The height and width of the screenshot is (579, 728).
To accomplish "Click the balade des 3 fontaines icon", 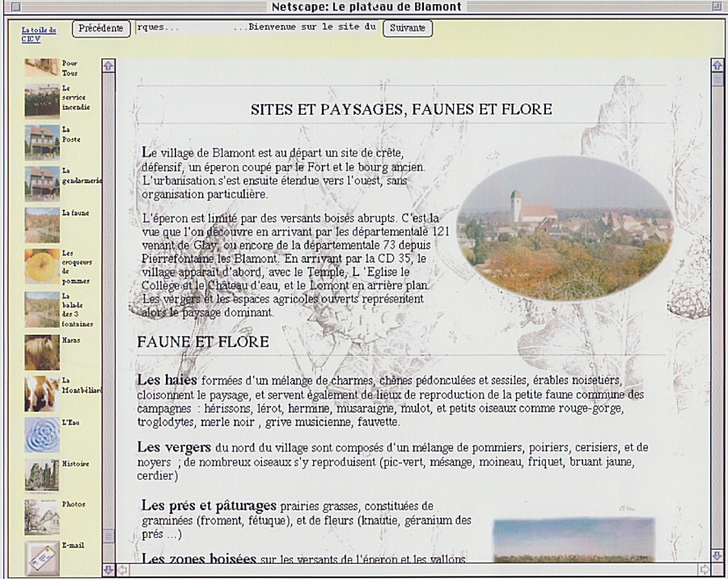I will [41, 309].
